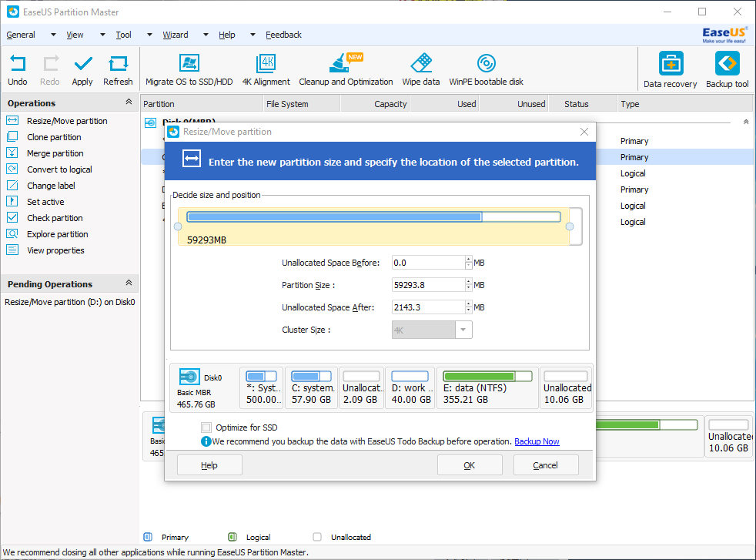Image resolution: width=756 pixels, height=560 pixels.
Task: Expand the Tool menu dropdown arrow
Action: pyautogui.click(x=149, y=35)
